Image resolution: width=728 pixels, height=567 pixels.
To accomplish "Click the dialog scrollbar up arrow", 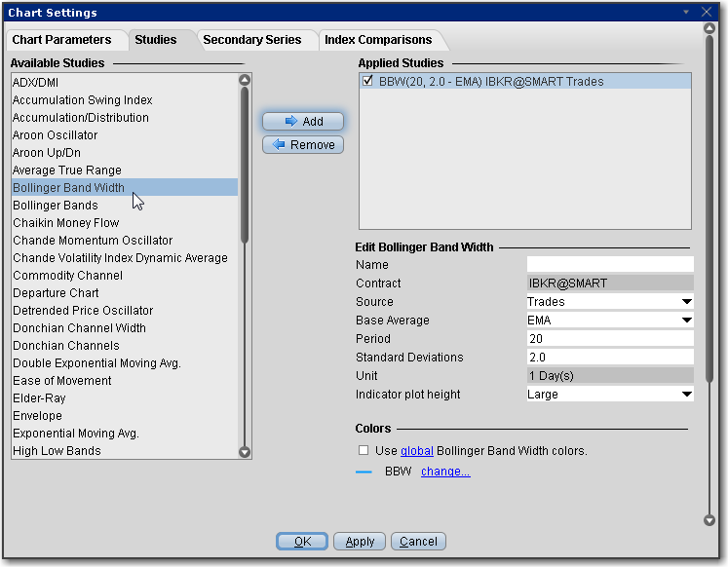I will [709, 29].
